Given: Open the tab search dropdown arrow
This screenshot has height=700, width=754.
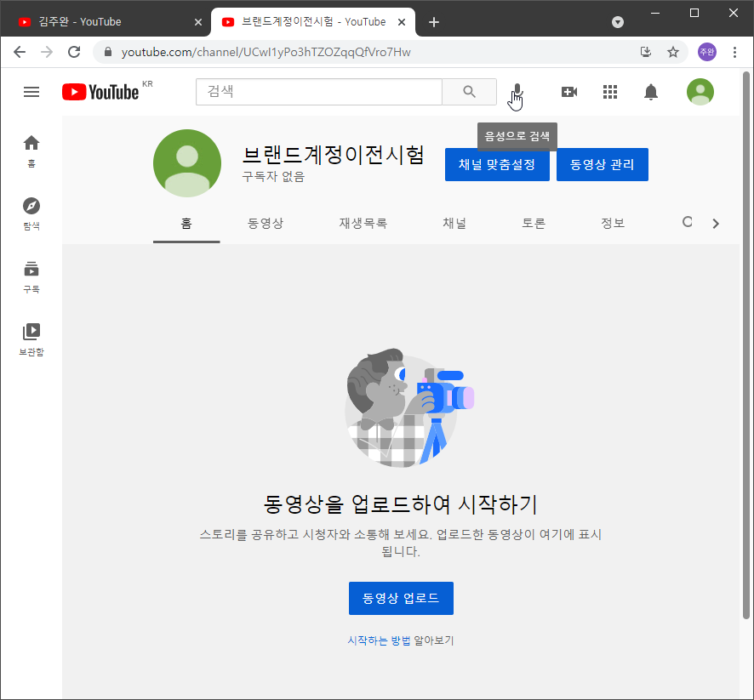Looking at the screenshot, I should (618, 22).
